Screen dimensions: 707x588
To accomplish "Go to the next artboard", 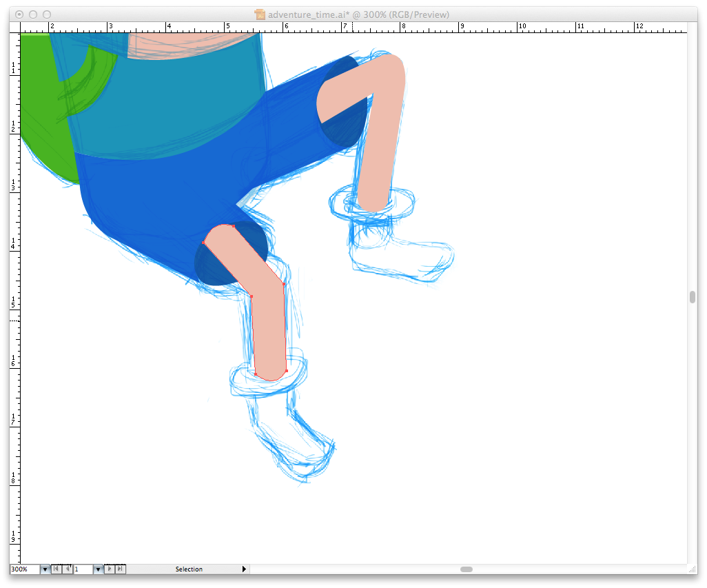I will point(109,569).
